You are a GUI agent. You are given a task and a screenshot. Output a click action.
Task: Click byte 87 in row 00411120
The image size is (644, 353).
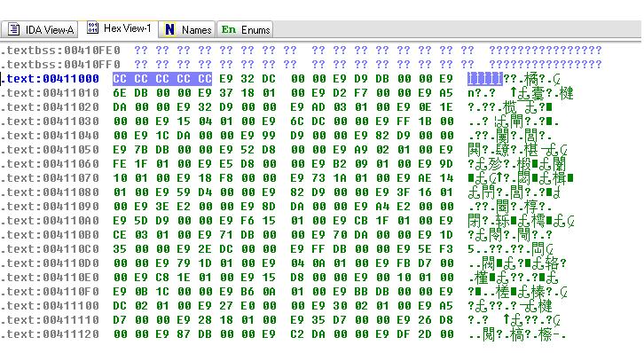pyautogui.click(x=184, y=334)
